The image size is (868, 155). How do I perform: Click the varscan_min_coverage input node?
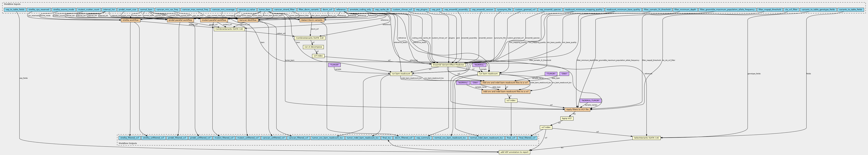coord(223,10)
